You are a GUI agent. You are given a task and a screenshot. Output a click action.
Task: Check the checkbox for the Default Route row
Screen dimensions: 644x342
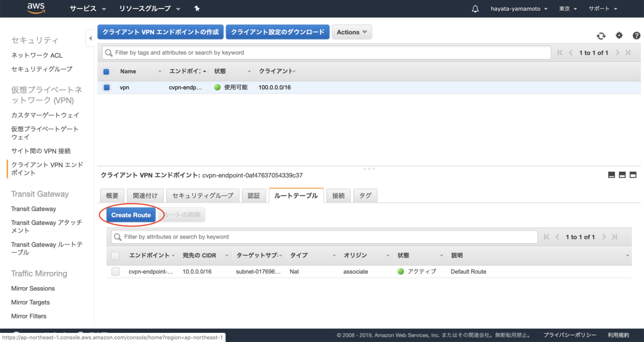point(115,271)
